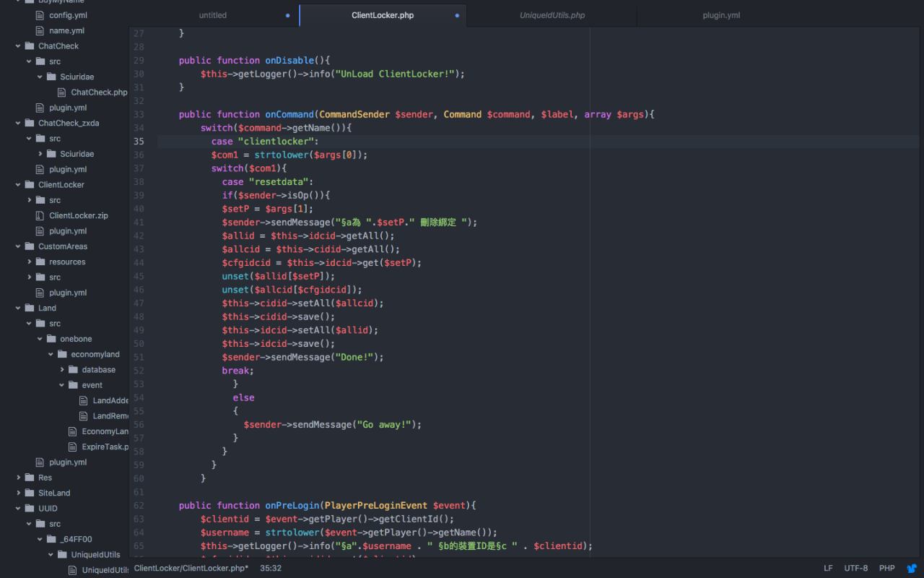Image resolution: width=924 pixels, height=578 pixels.
Task: Collapse the ClientLocker folder chevron
Action: (18, 185)
